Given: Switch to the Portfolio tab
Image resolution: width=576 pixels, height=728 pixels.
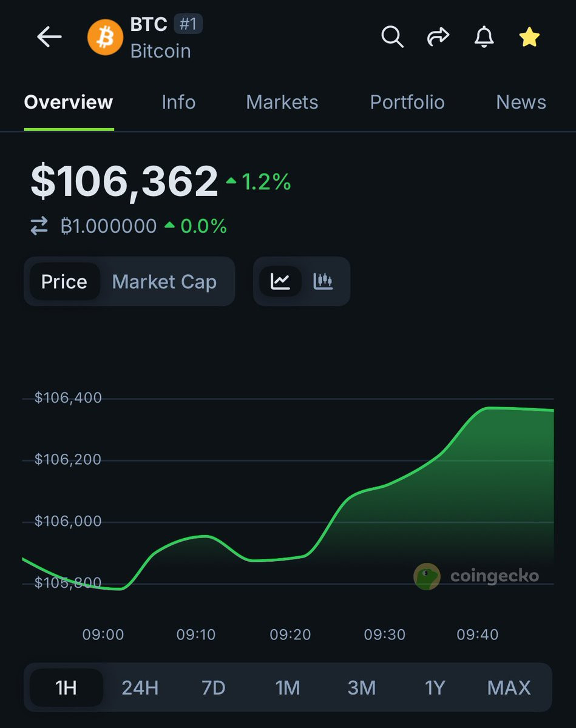Looking at the screenshot, I should (407, 102).
